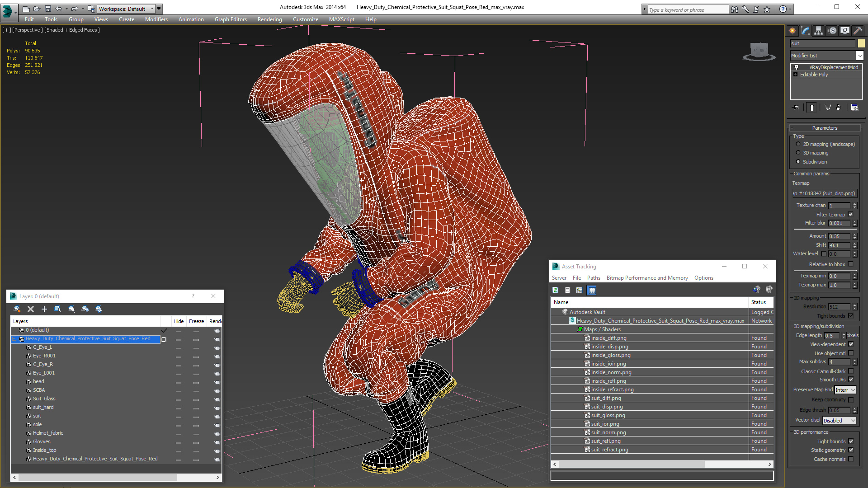This screenshot has height=488, width=868.
Task: Open the Create command panel tab
Action: pos(793,31)
